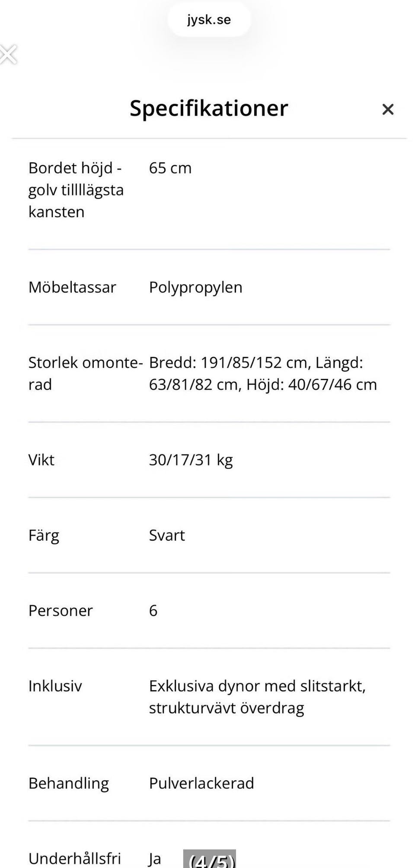
Task: Click the Polypropylen value
Action: (195, 287)
